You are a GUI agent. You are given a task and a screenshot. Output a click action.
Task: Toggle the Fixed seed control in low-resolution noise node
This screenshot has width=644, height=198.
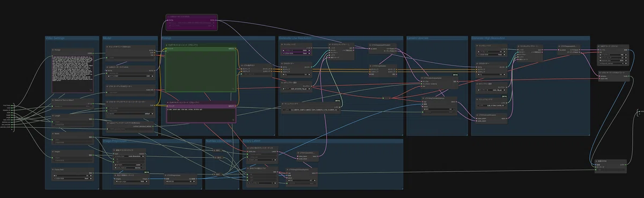click(x=296, y=54)
